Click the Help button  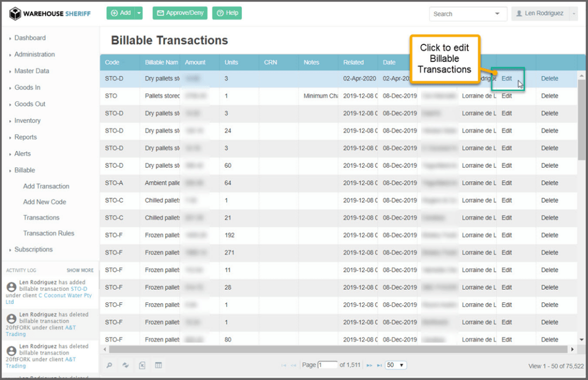(x=227, y=13)
